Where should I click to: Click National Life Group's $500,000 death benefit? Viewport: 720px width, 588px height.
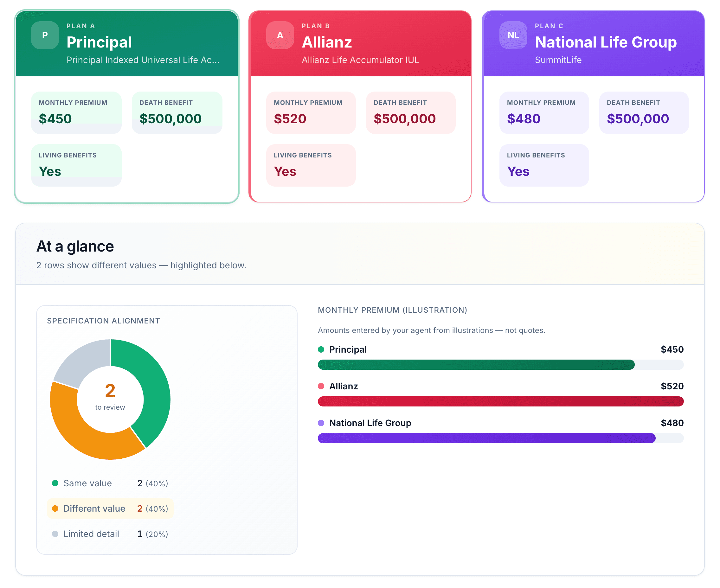tap(644, 113)
